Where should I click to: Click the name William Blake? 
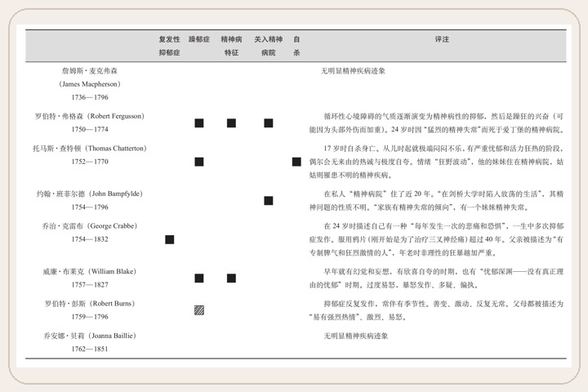click(112, 272)
